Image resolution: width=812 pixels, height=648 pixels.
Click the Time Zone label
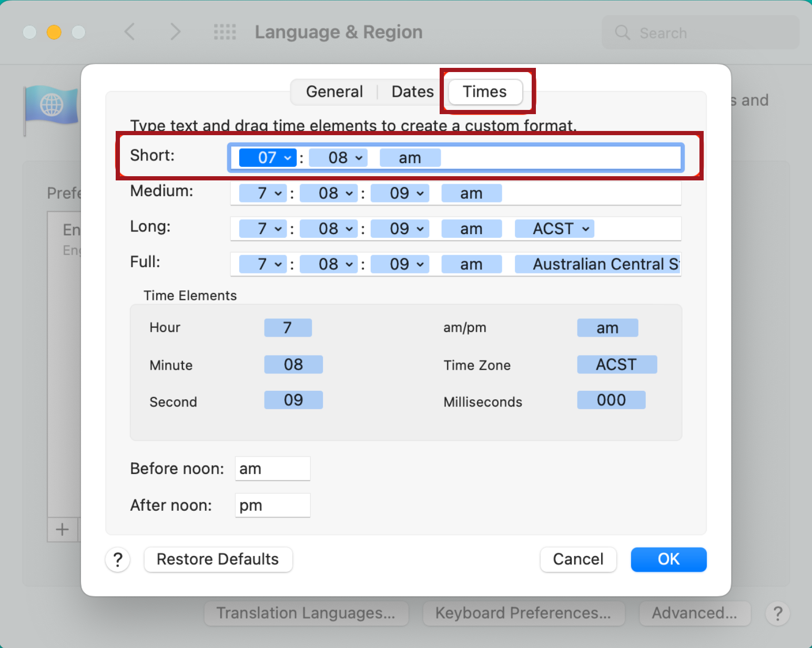point(477,365)
